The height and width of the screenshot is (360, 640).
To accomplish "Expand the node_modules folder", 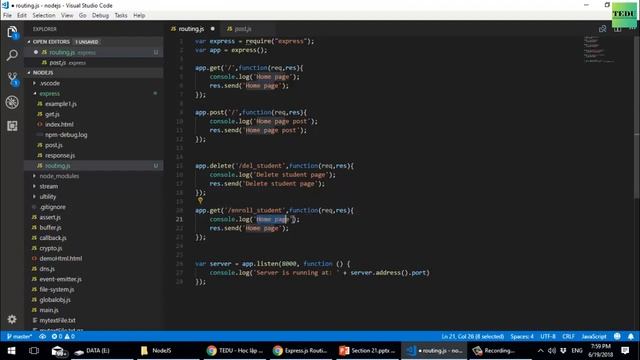I will pyautogui.click(x=59, y=176).
